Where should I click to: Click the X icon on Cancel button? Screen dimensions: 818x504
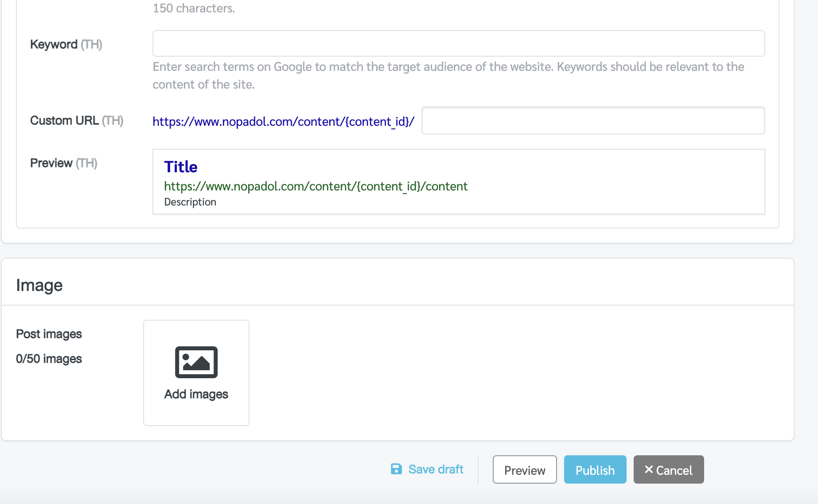tap(649, 469)
